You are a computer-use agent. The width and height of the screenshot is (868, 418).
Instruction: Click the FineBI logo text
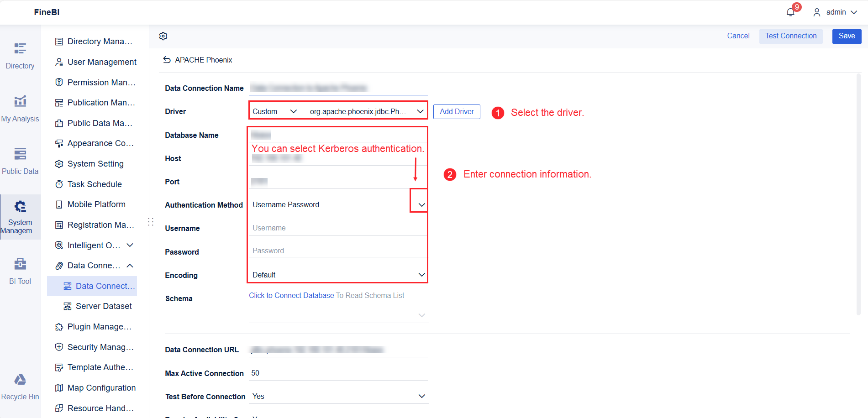[47, 12]
